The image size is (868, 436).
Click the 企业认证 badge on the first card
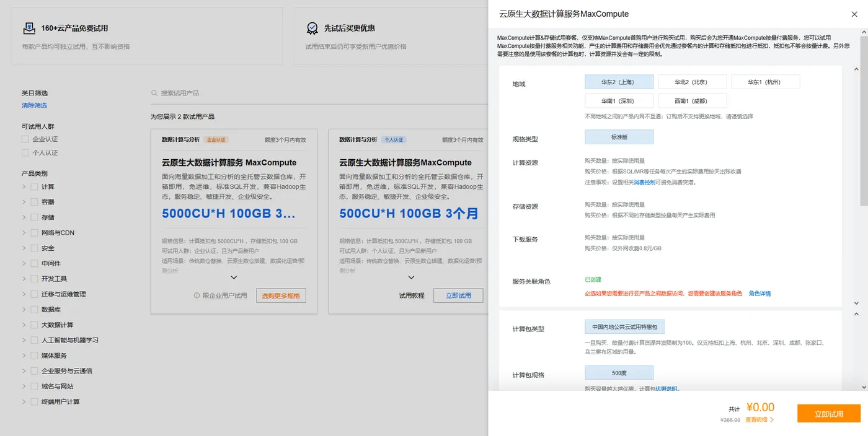pyautogui.click(x=216, y=140)
